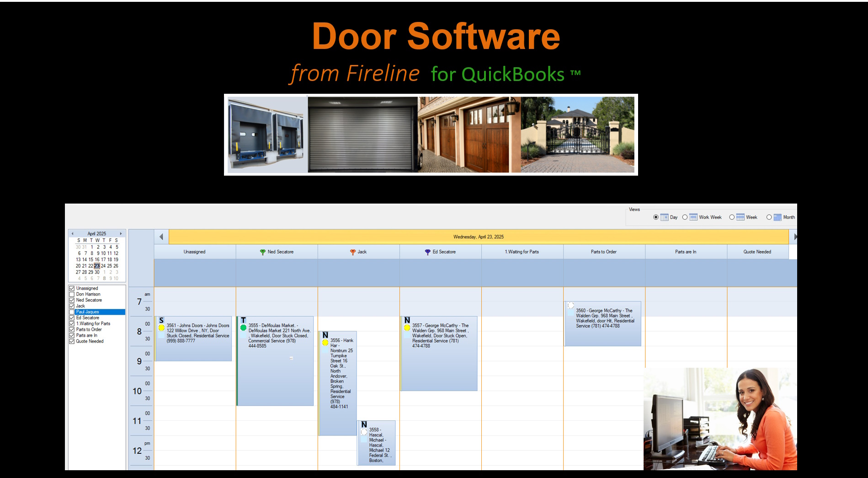This screenshot has height=478, width=868.
Task: Uncheck the Unassigned resource checkbox
Action: click(x=72, y=288)
